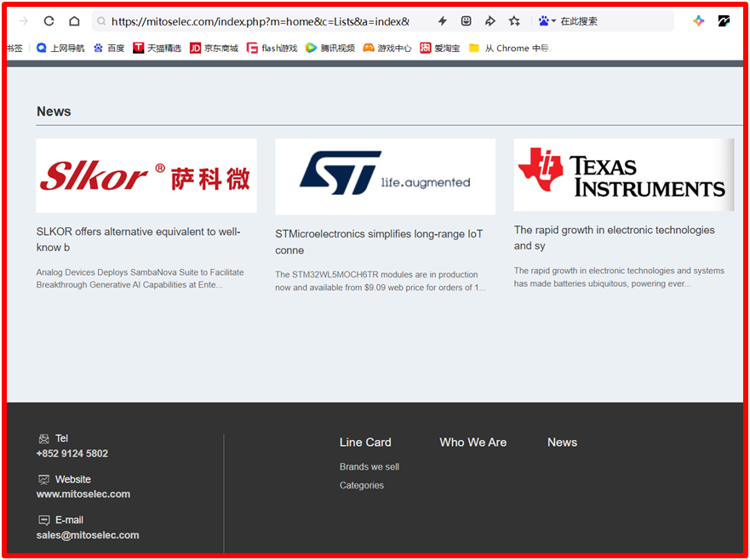The height and width of the screenshot is (560, 750).
Task: Click the share arrow icon in address bar
Action: (x=490, y=21)
